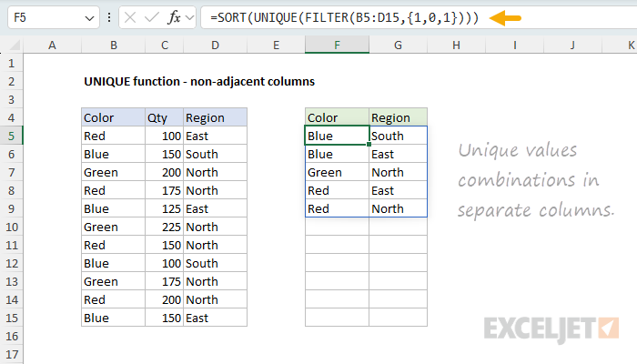Click 'Red' in cell F8

coord(338,190)
